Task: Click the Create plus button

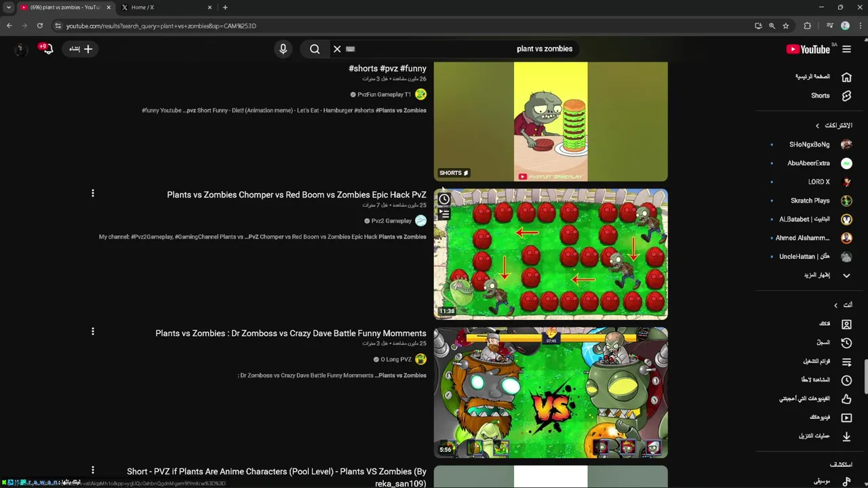Action: tap(81, 49)
